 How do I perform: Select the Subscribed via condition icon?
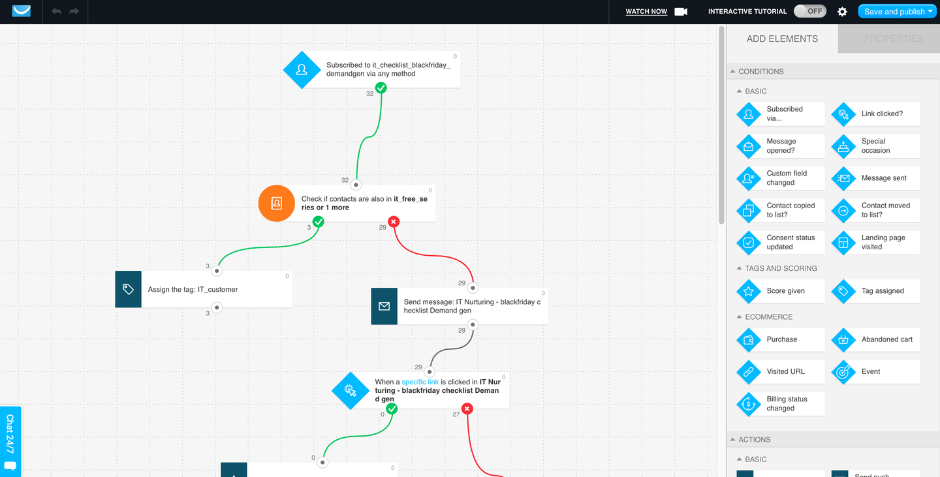coord(748,114)
